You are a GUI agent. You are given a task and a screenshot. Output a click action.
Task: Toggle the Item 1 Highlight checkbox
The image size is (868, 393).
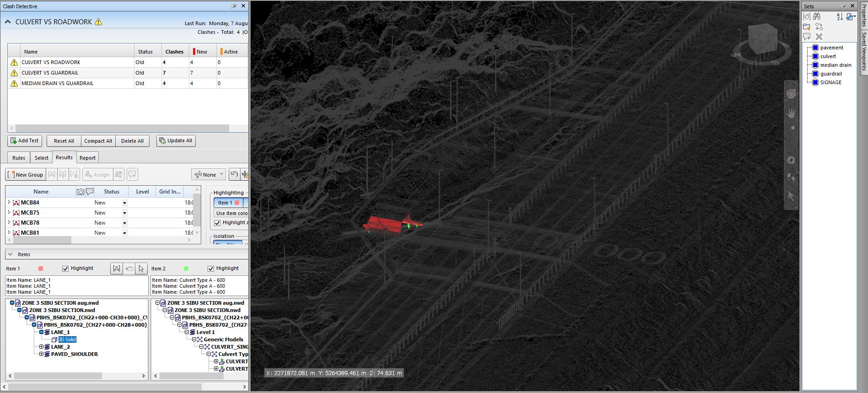click(65, 269)
